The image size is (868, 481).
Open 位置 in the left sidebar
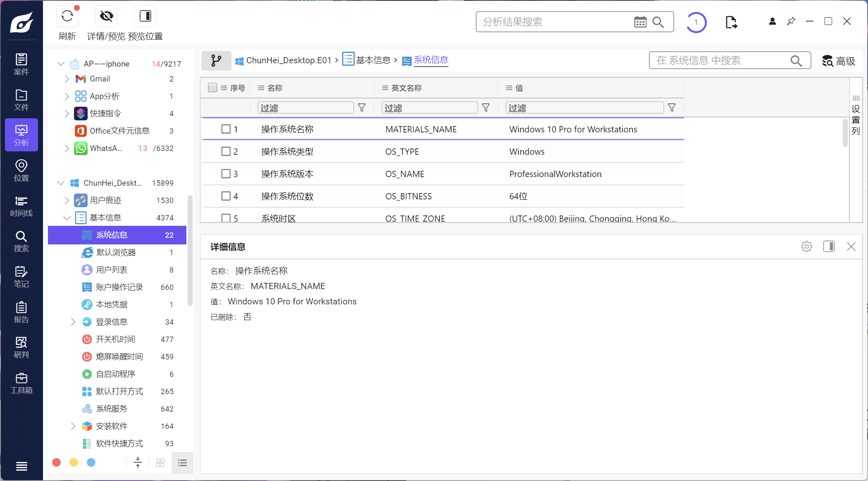21,171
